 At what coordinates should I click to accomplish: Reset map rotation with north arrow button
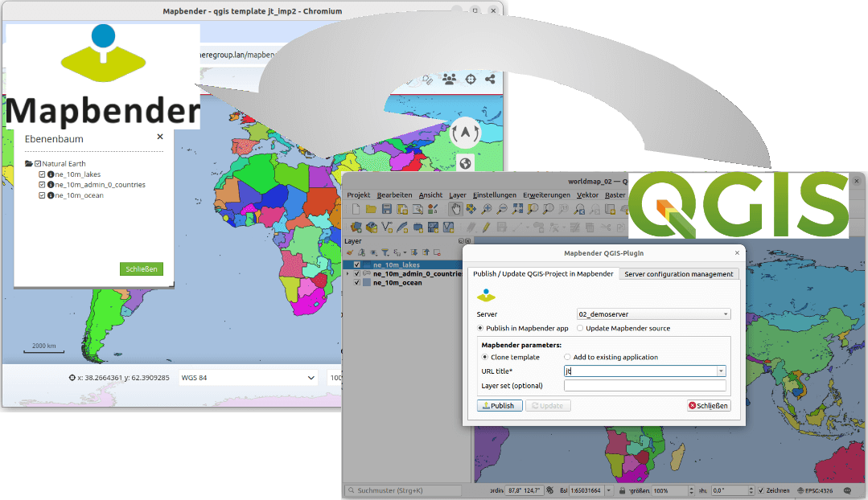click(465, 133)
